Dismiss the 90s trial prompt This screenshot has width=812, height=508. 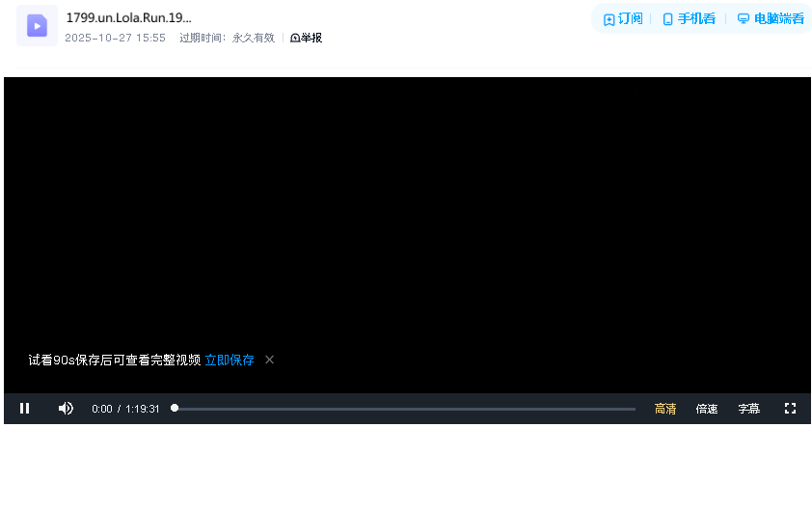(x=270, y=361)
